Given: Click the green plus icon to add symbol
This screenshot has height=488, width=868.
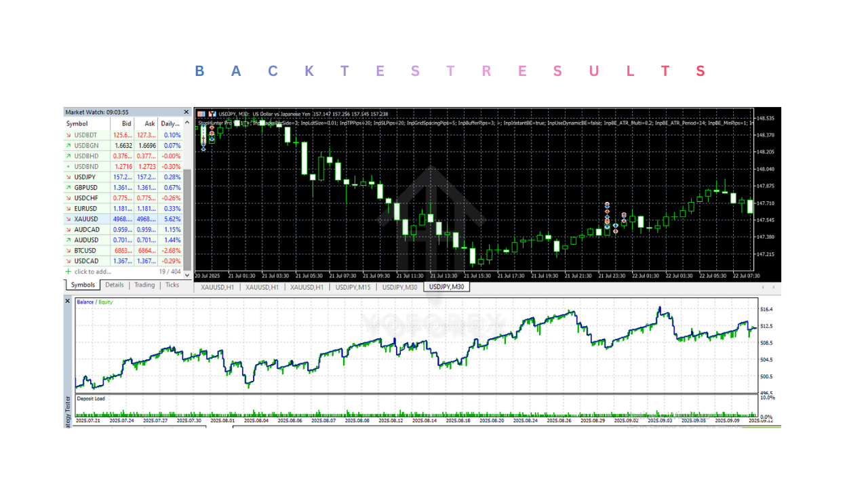Looking at the screenshot, I should [x=68, y=272].
